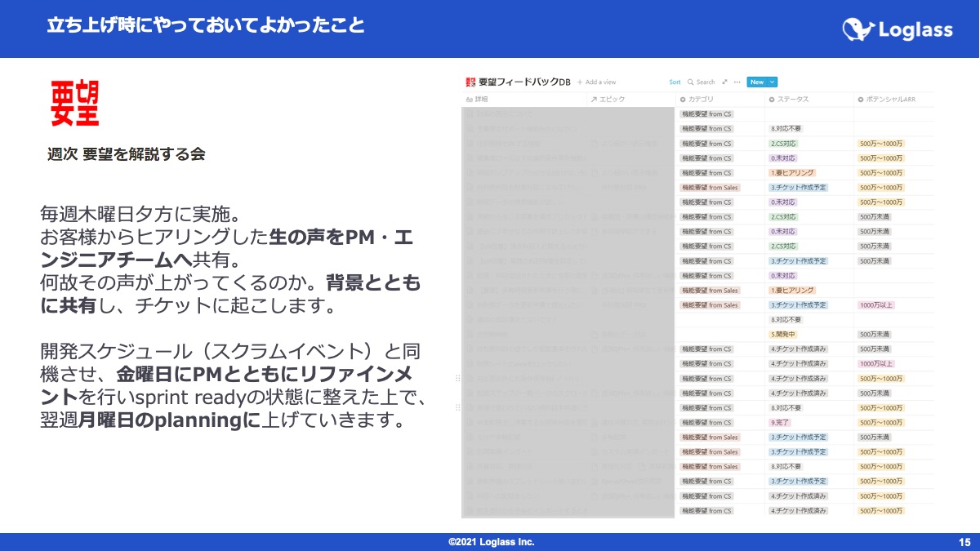Click 1.要ヒアリング in the from Sales row

point(792,291)
